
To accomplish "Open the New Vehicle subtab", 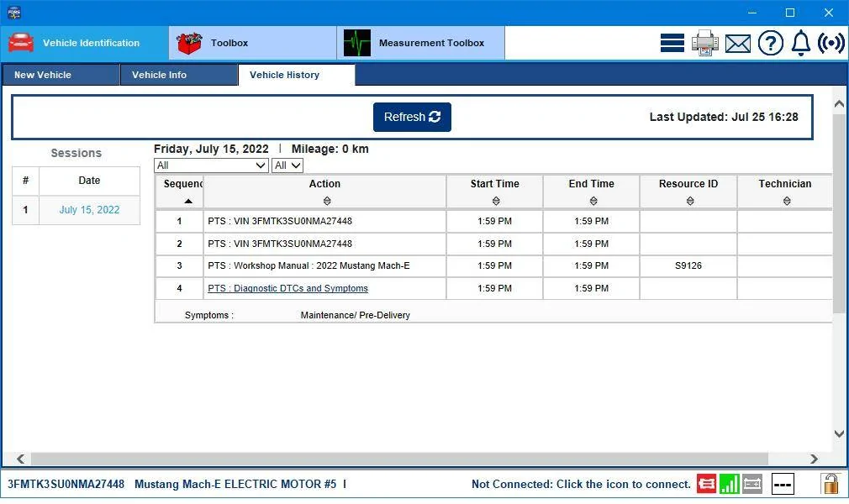I will [61, 75].
